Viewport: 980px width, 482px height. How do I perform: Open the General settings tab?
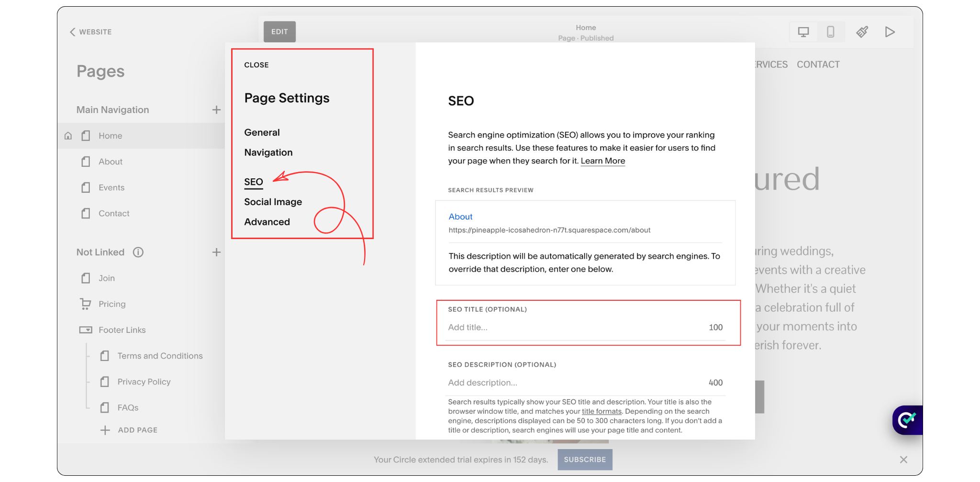coord(262,132)
